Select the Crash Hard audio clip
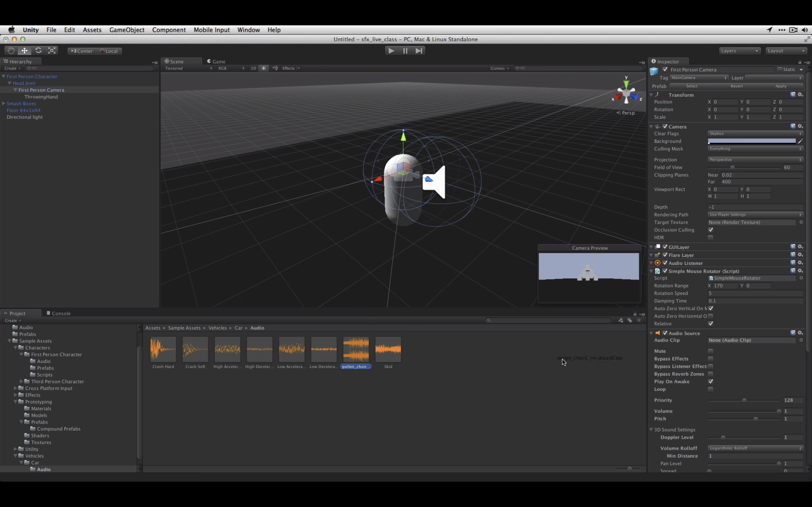The width and height of the screenshot is (812, 507). click(x=162, y=349)
